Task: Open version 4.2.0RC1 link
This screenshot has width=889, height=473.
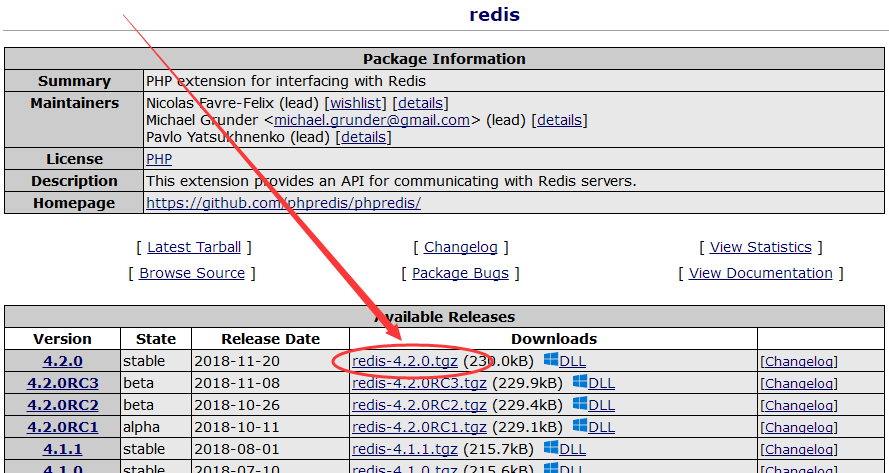Action: pos(62,428)
